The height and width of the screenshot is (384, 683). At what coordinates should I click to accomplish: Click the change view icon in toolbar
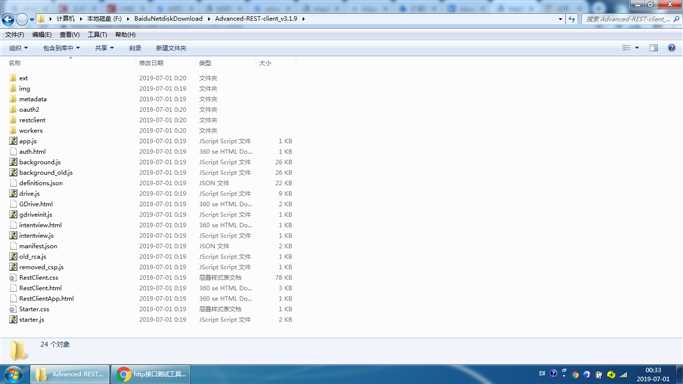626,48
